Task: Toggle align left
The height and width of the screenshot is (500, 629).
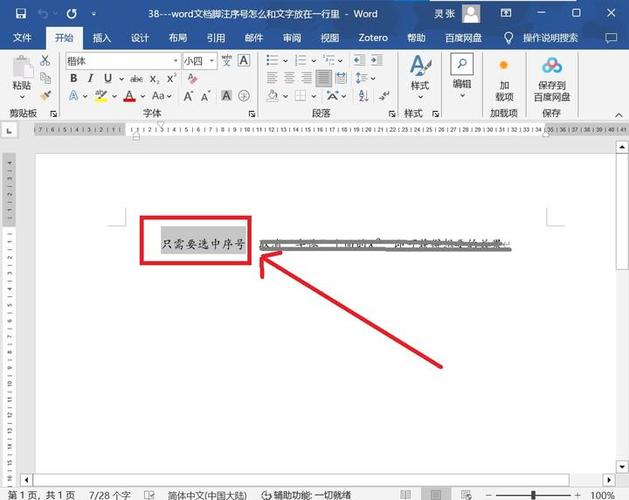Action: 272,78
